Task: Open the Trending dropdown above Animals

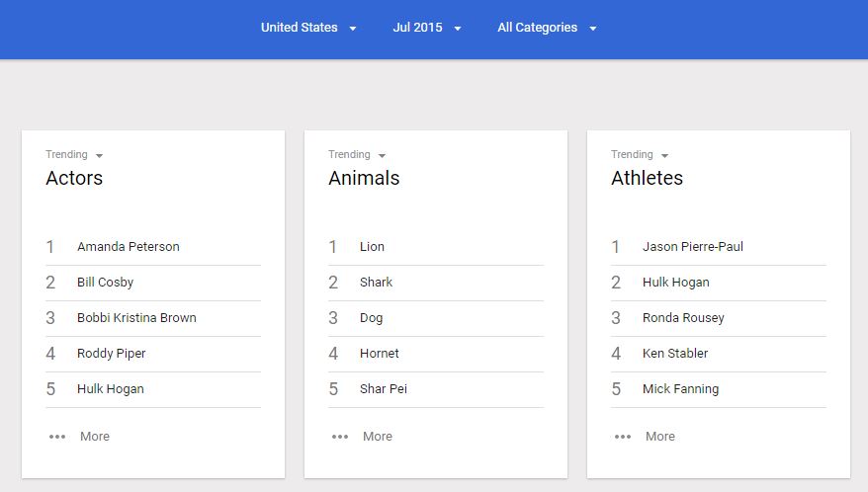Action: pos(358,155)
